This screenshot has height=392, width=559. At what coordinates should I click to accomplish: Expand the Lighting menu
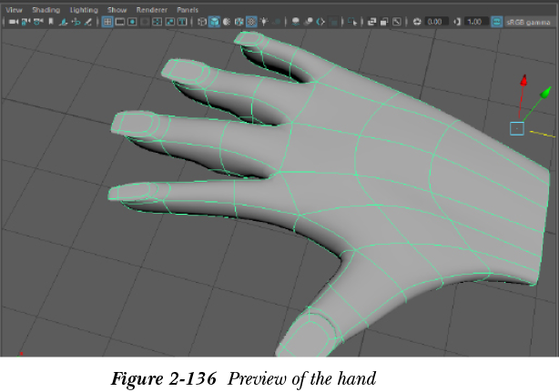(84, 9)
